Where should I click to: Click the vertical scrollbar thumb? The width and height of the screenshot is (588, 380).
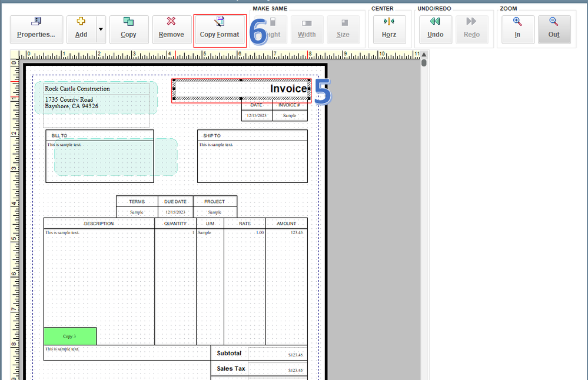pos(424,62)
